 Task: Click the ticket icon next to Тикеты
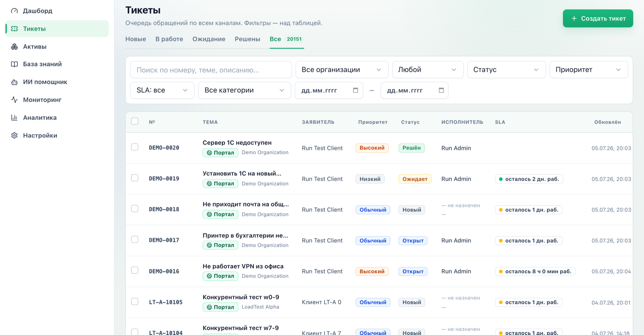(14, 29)
